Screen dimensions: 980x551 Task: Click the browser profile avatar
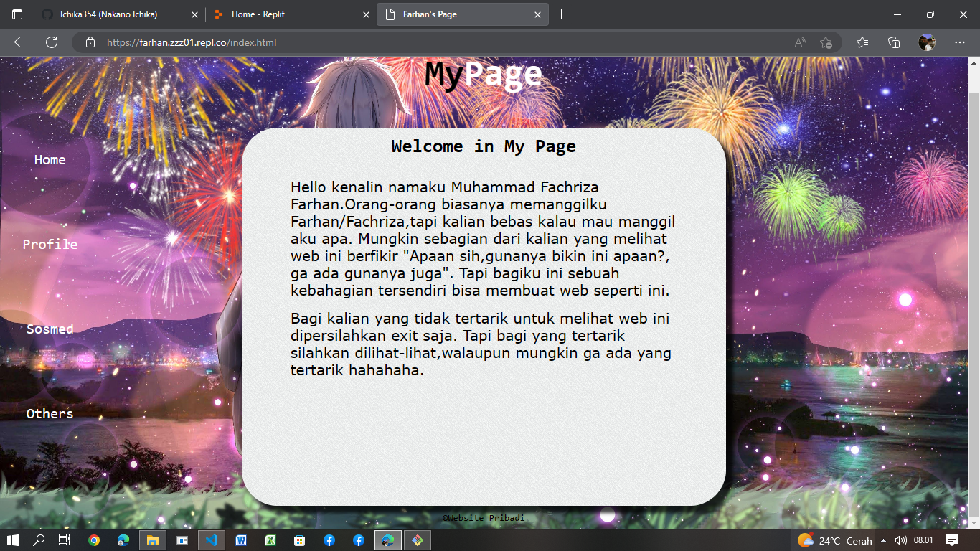point(927,42)
